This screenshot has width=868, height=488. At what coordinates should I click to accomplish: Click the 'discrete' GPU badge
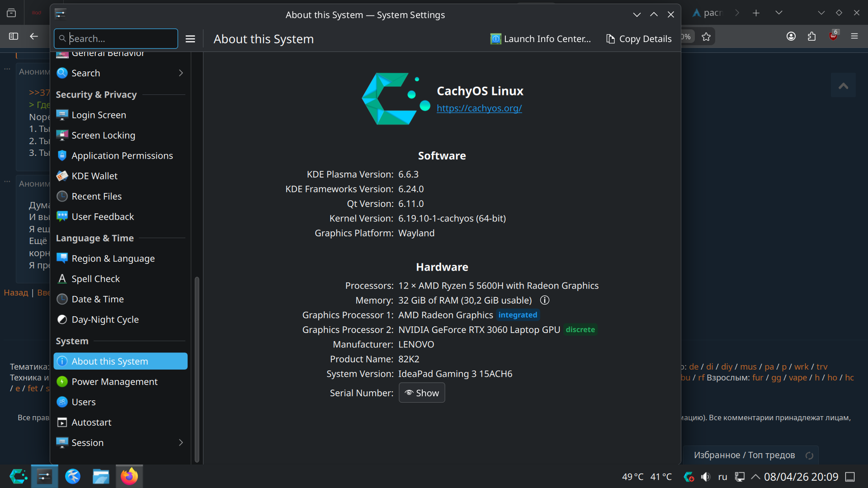pyautogui.click(x=580, y=330)
